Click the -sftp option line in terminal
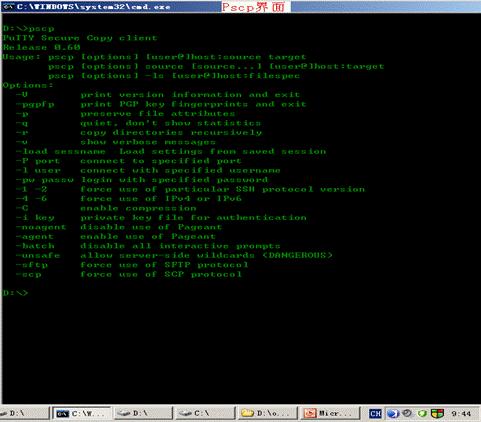This screenshot has width=481, height=422. click(132, 265)
